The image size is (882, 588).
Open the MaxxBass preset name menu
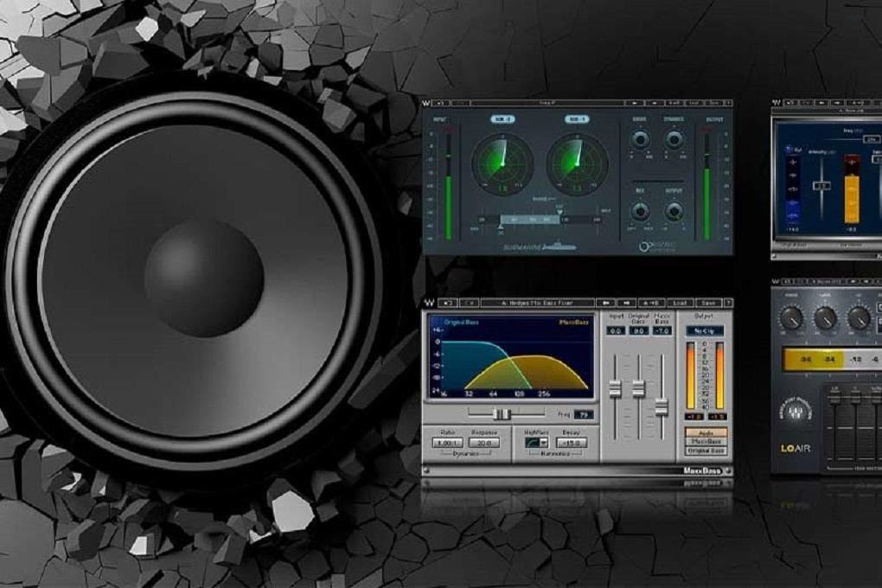(x=536, y=303)
